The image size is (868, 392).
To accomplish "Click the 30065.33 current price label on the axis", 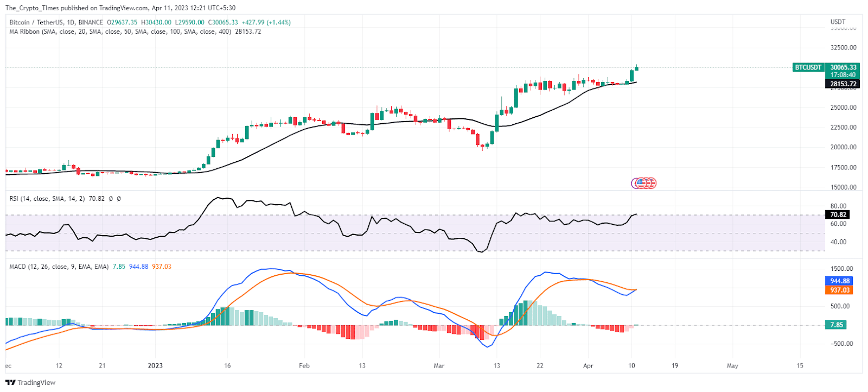I will (843, 68).
